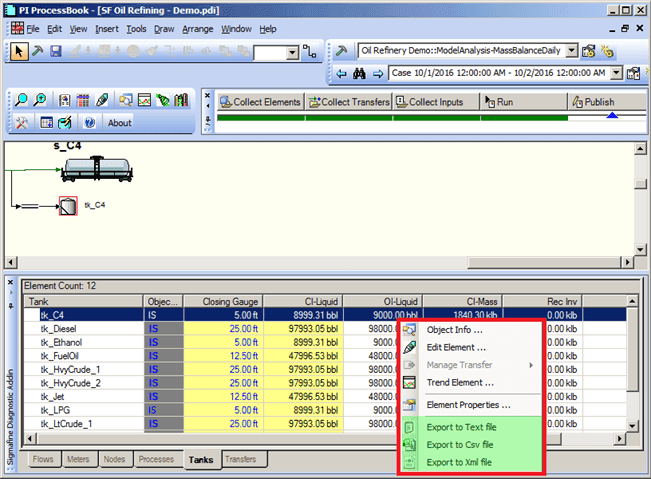Click the binoculars find case icon
This screenshot has height=479, width=651.
(x=359, y=74)
